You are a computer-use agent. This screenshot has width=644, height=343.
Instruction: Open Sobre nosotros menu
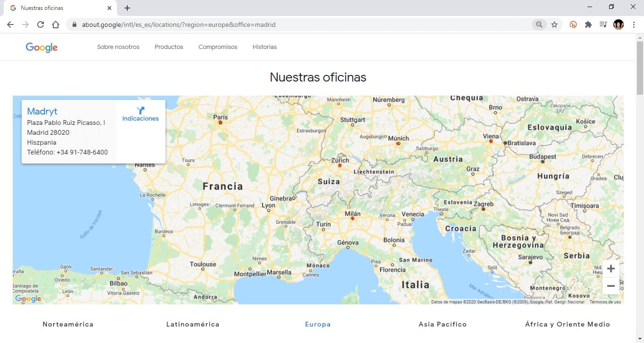pos(118,47)
